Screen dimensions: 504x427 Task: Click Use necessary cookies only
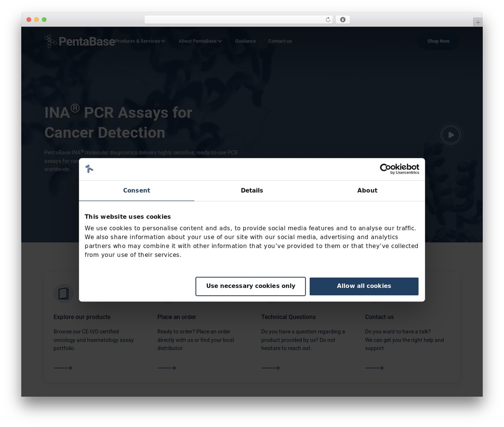(x=251, y=286)
